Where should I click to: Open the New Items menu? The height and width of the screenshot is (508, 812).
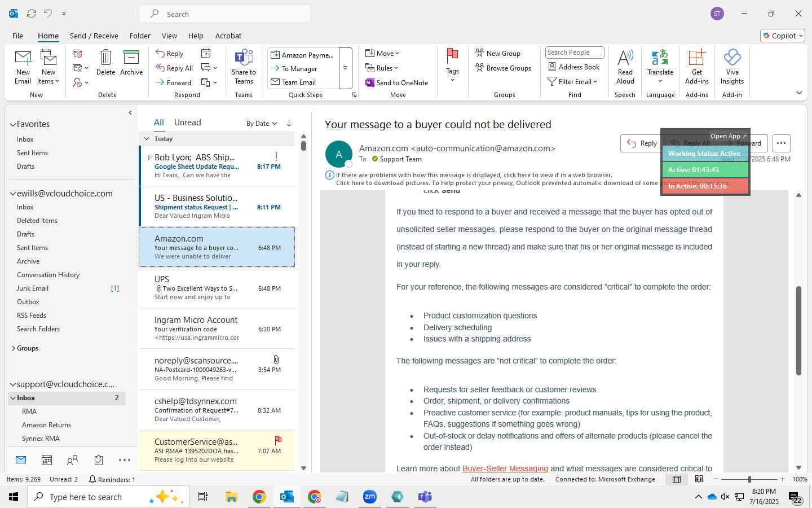[x=48, y=67]
